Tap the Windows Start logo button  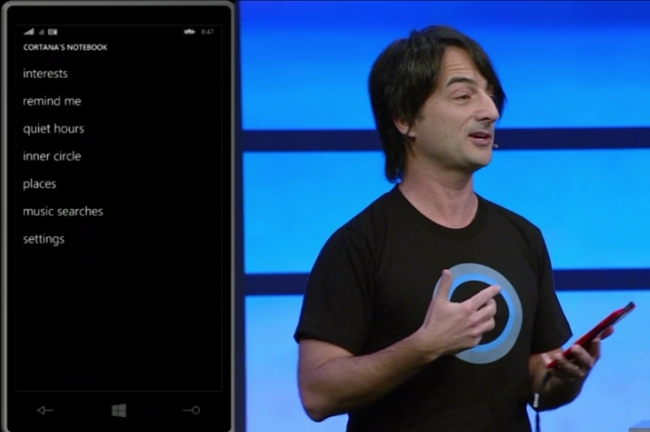(x=119, y=410)
